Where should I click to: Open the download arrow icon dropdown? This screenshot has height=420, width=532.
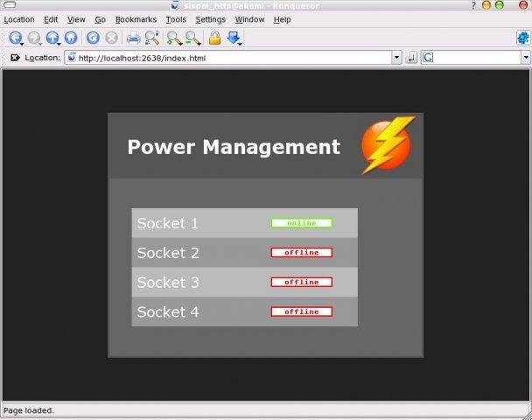(234, 38)
